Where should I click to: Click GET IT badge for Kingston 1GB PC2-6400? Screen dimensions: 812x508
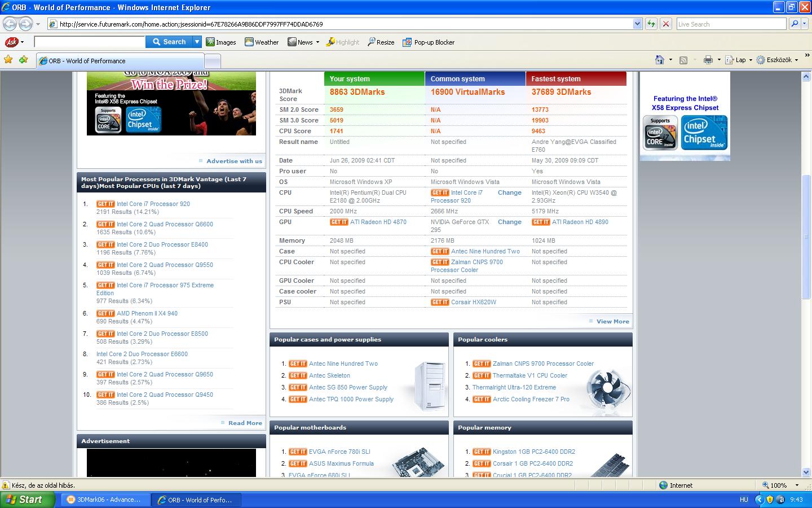[482, 452]
